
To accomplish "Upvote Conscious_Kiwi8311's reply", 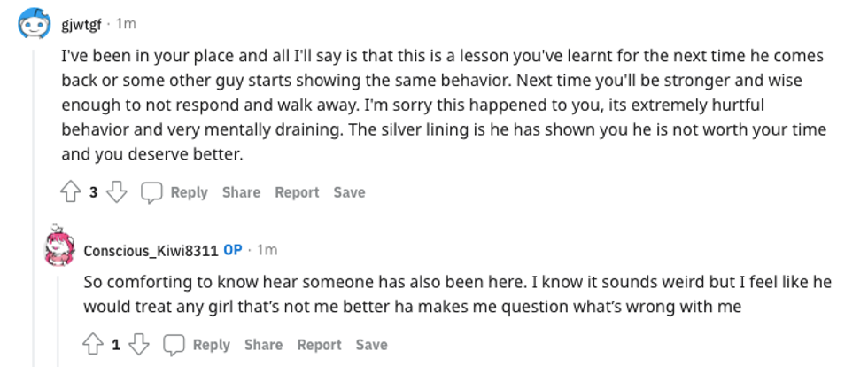I will (93, 345).
